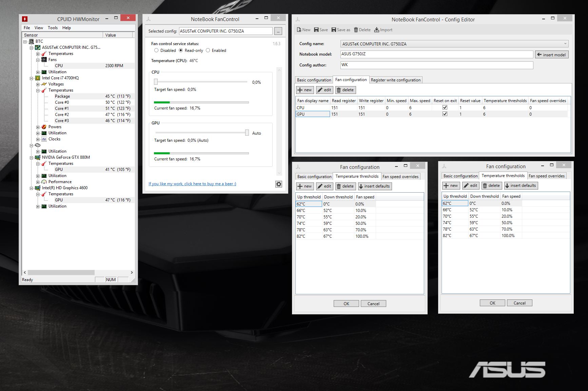The height and width of the screenshot is (391, 588).
Task: Click the insert model button
Action: [x=551, y=54]
